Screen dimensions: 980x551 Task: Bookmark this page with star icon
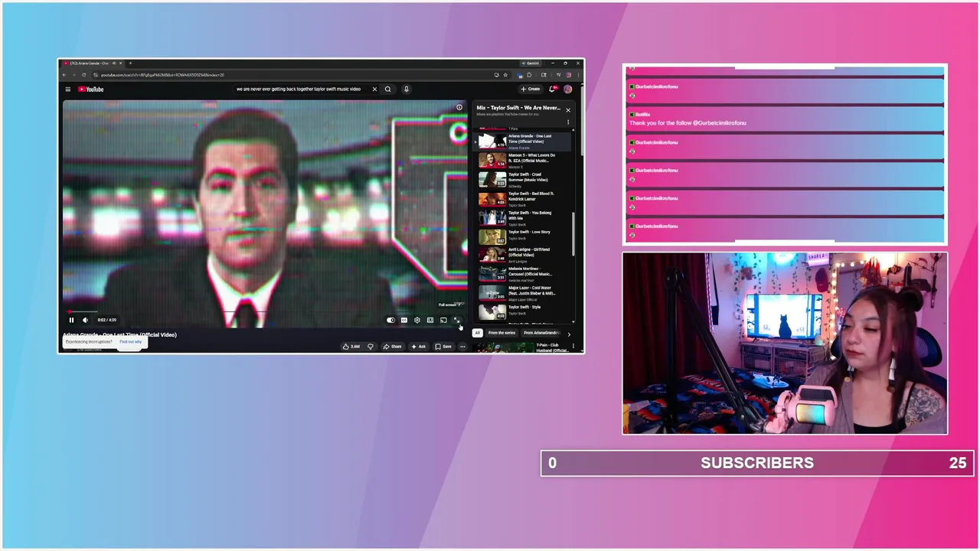coord(505,75)
